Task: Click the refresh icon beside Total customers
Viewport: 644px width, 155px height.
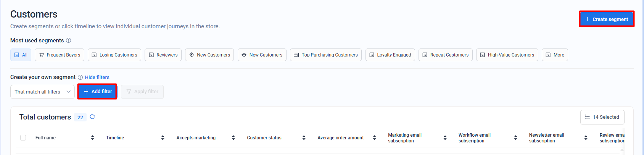Action: (92, 117)
